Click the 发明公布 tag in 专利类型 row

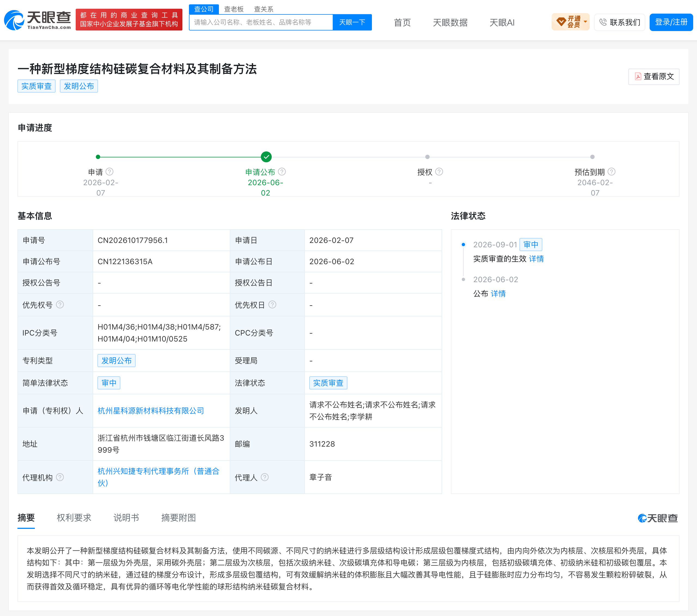coord(117,361)
